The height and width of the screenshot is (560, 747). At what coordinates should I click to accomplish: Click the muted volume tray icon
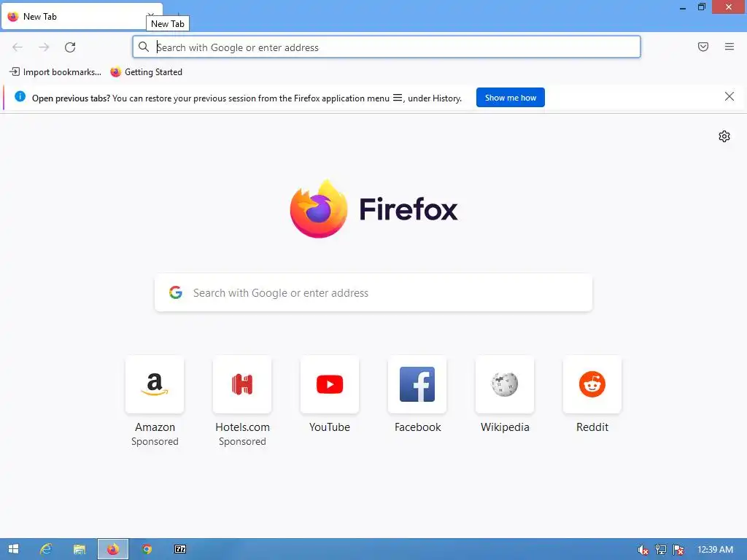(x=643, y=550)
